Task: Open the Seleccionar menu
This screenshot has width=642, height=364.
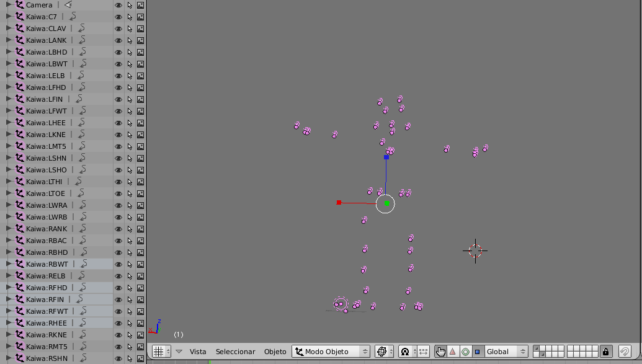Action: [236, 352]
